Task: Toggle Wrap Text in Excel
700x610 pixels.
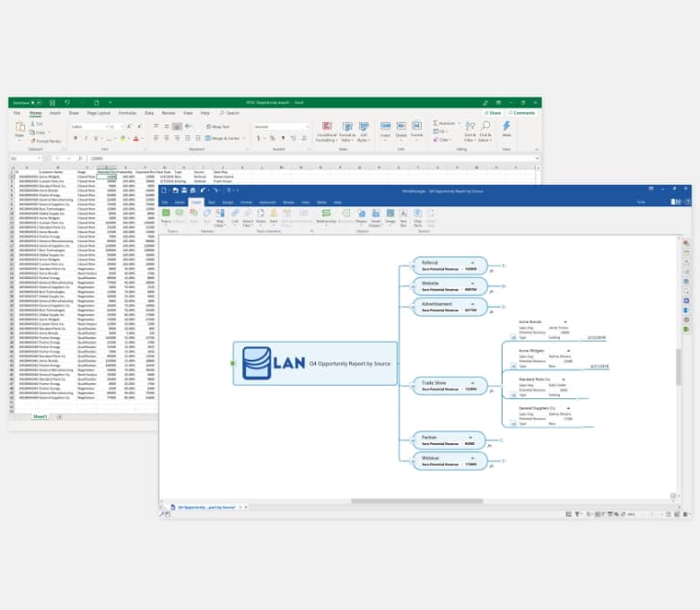Action: [217, 126]
